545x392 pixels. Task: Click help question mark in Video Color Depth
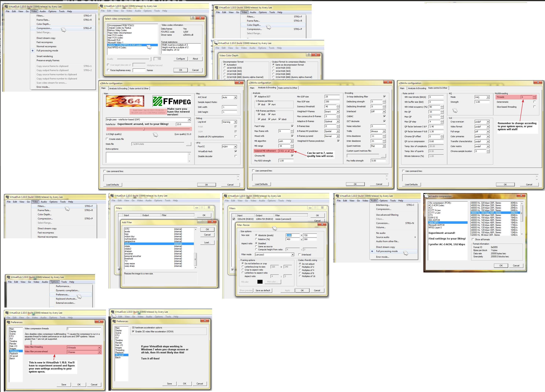(x=309, y=55)
